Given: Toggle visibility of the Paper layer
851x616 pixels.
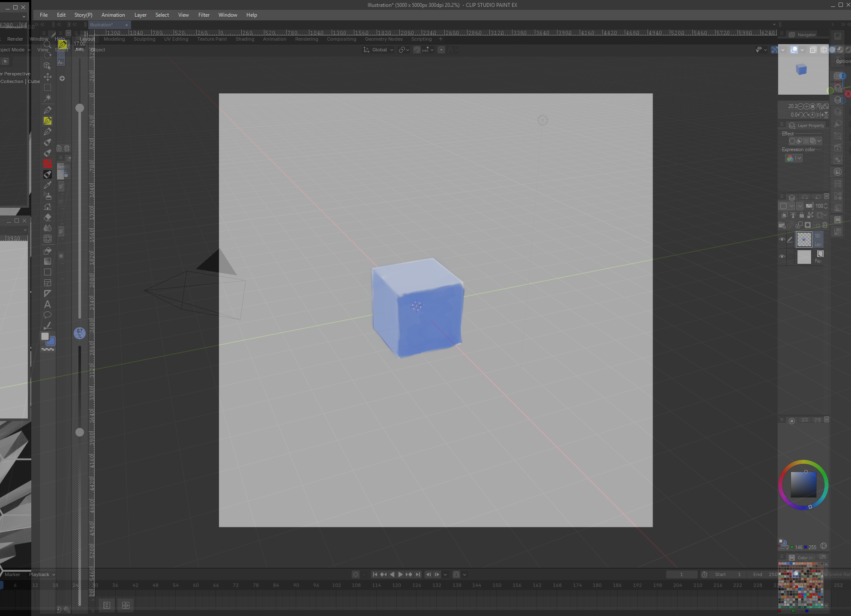Looking at the screenshot, I should [782, 257].
